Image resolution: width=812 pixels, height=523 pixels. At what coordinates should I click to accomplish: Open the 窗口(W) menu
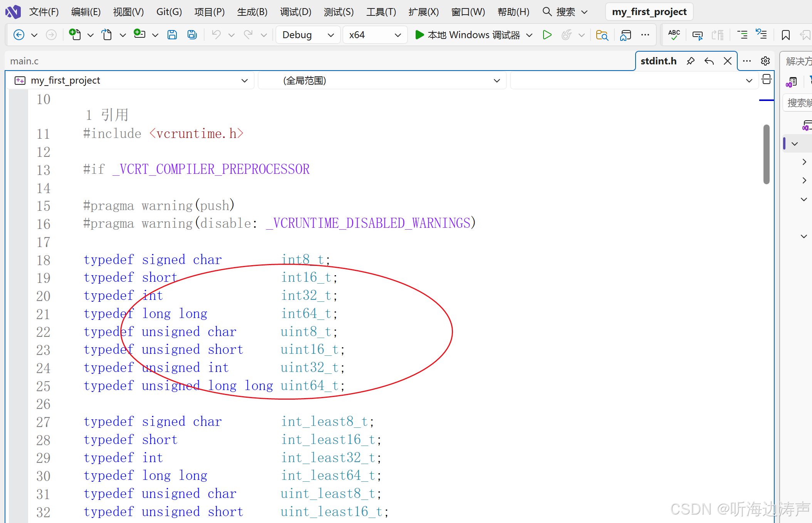click(468, 12)
